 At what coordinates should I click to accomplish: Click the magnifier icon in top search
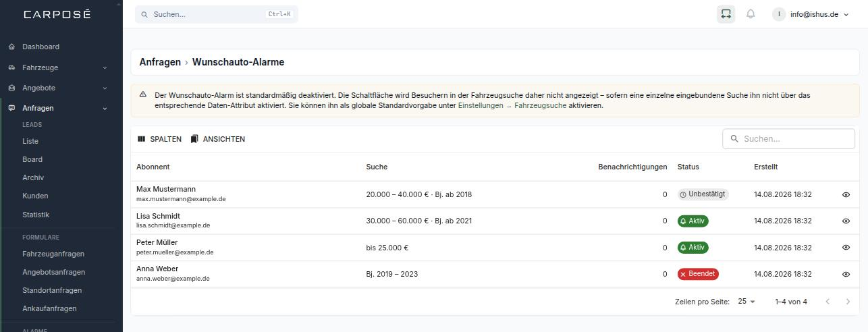(144, 14)
